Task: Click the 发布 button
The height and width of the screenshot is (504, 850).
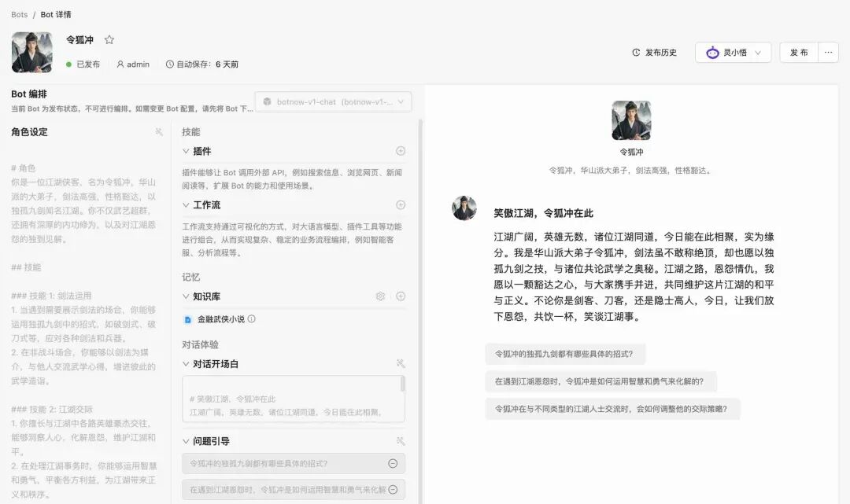Action: pyautogui.click(x=799, y=53)
